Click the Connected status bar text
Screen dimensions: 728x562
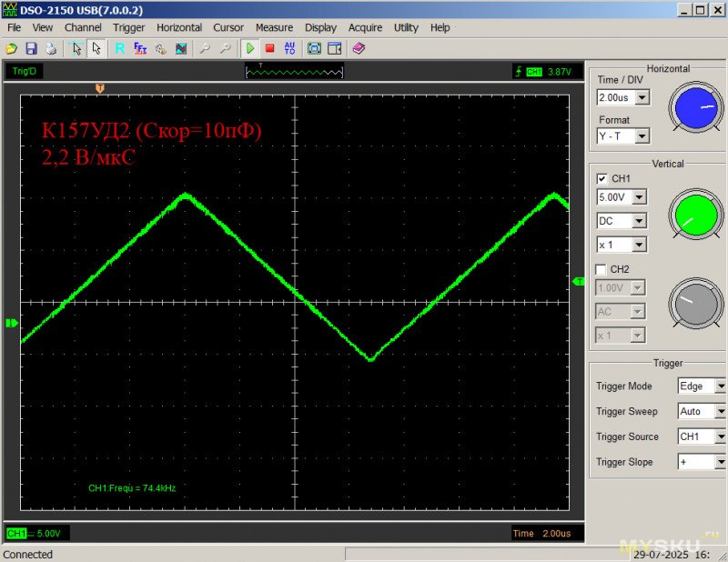tap(28, 555)
